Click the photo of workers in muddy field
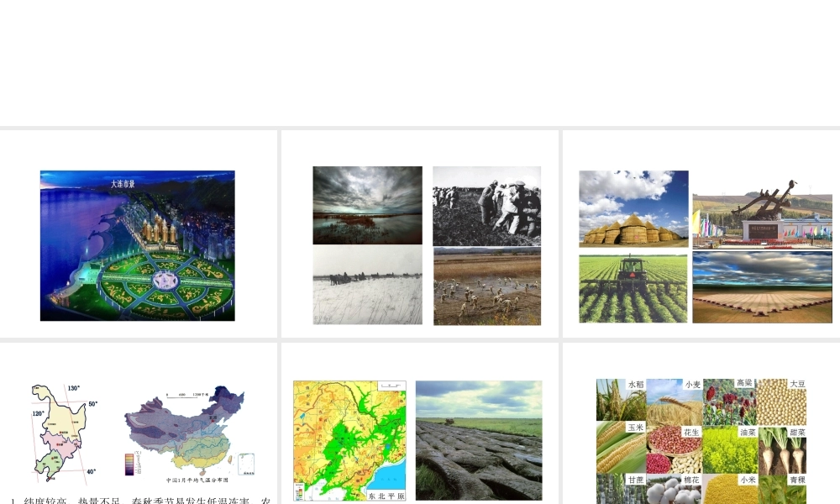Screen dimensions: 840x504 click(487, 286)
